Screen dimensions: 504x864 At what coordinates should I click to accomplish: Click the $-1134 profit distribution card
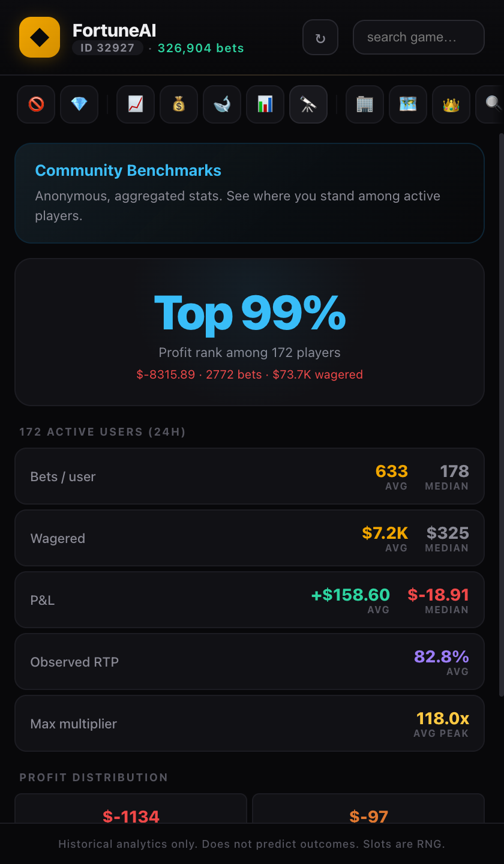tap(131, 817)
